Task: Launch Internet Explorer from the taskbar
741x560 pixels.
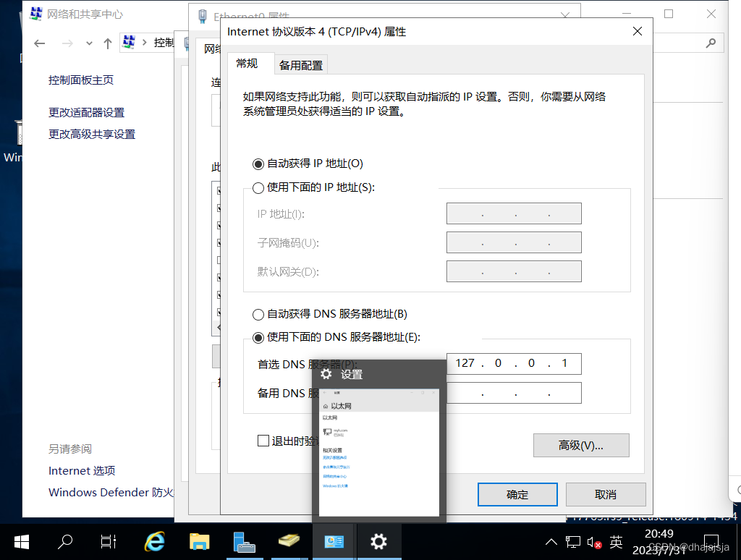Action: tap(155, 542)
